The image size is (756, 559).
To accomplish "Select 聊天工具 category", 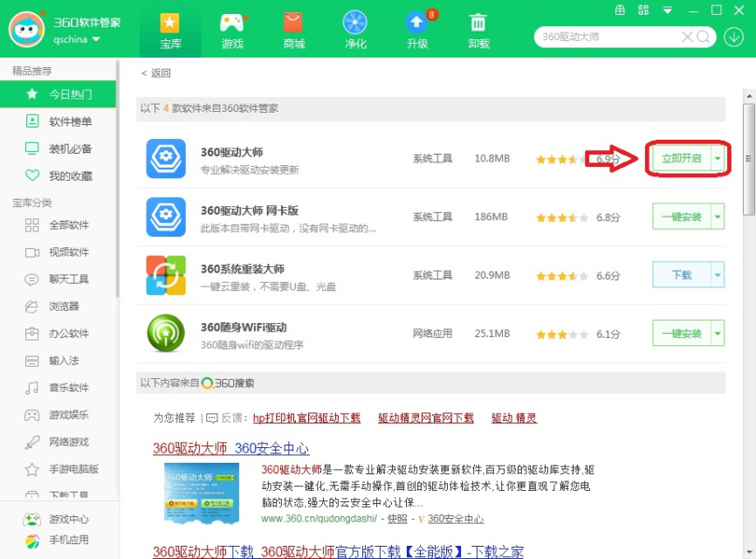I will pos(58,279).
